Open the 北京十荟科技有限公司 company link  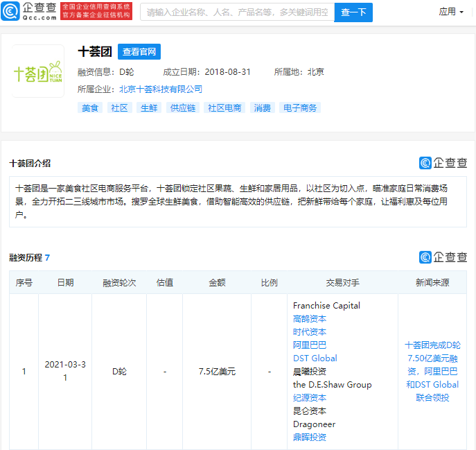160,89
